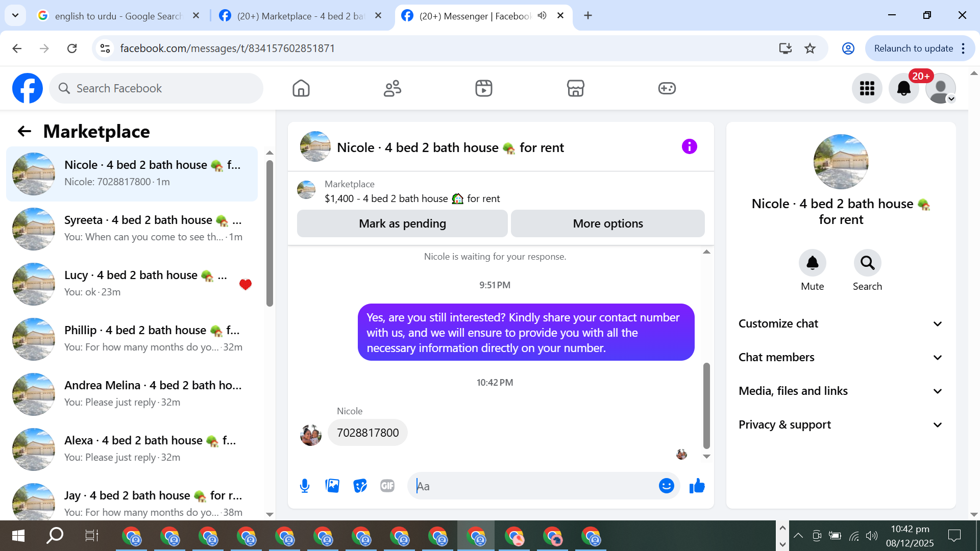Open the Gaming controller icon
This screenshot has width=980, height=551.
pos(667,88)
